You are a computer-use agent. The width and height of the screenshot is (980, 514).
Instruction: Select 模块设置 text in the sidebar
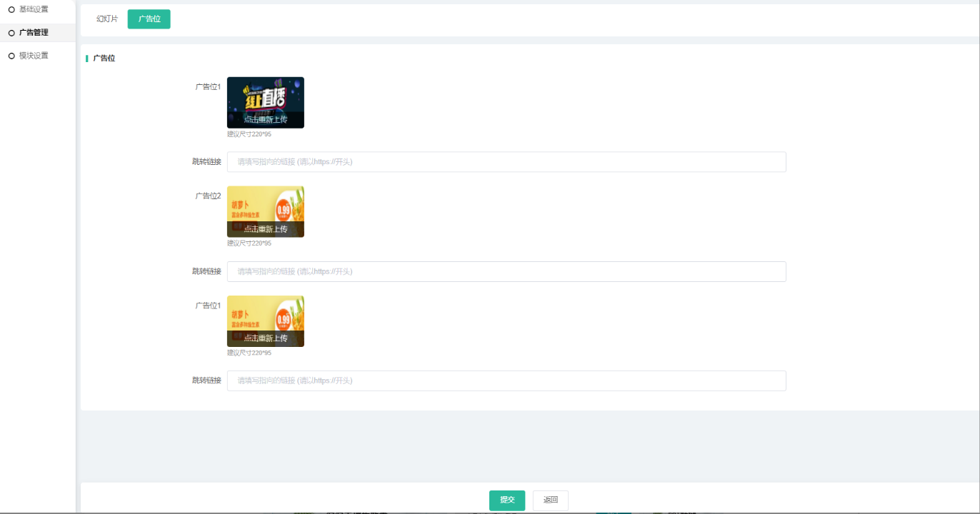[34, 56]
